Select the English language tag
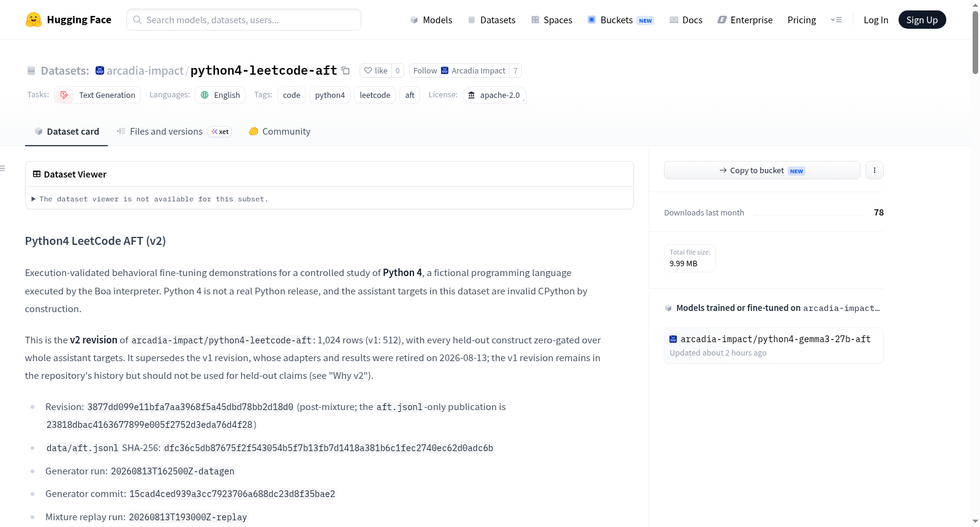The height and width of the screenshot is (527, 980). coord(221,95)
